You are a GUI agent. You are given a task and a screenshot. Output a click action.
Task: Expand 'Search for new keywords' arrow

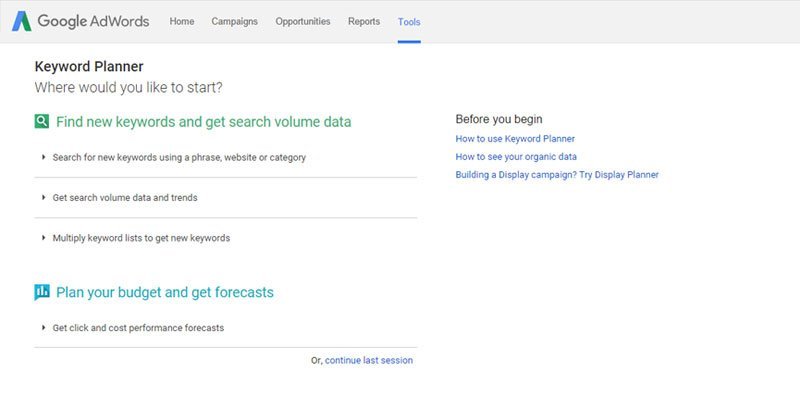pyautogui.click(x=44, y=157)
